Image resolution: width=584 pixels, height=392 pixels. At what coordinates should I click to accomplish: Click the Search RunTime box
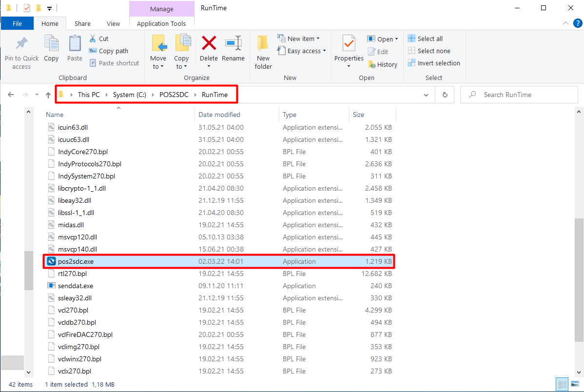[519, 95]
